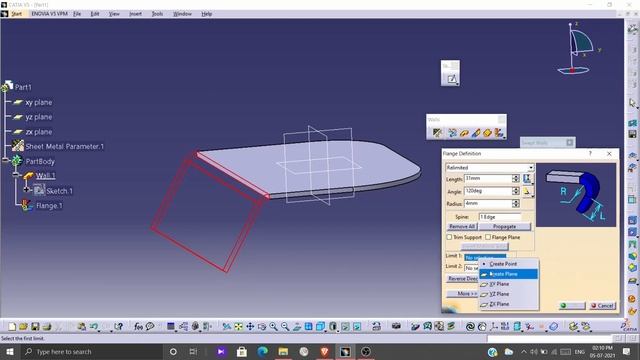Image resolution: width=640 pixels, height=360 pixels.
Task: Click the Capture camera icon
Action: point(396,326)
